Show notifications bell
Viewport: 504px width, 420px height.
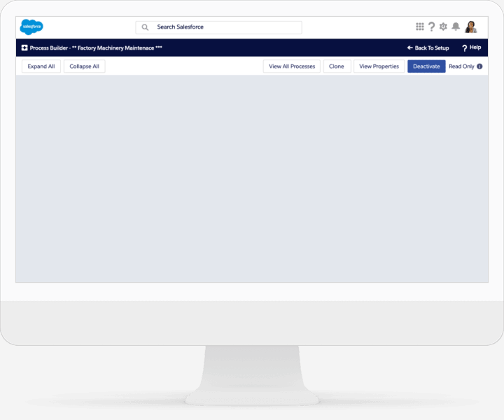[x=456, y=27]
